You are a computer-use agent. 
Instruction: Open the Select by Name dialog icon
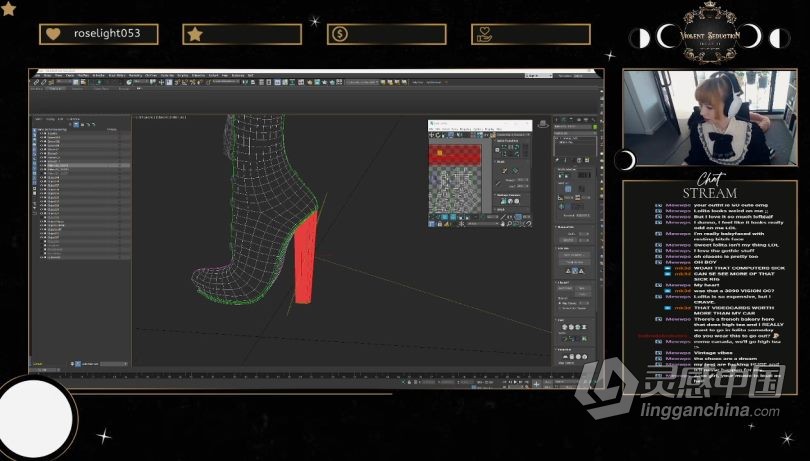tap(83, 82)
